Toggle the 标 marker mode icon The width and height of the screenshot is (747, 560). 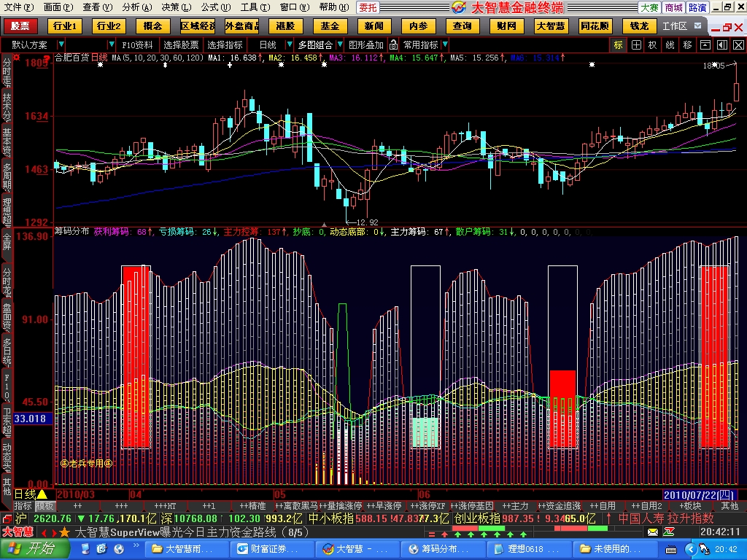[619, 45]
